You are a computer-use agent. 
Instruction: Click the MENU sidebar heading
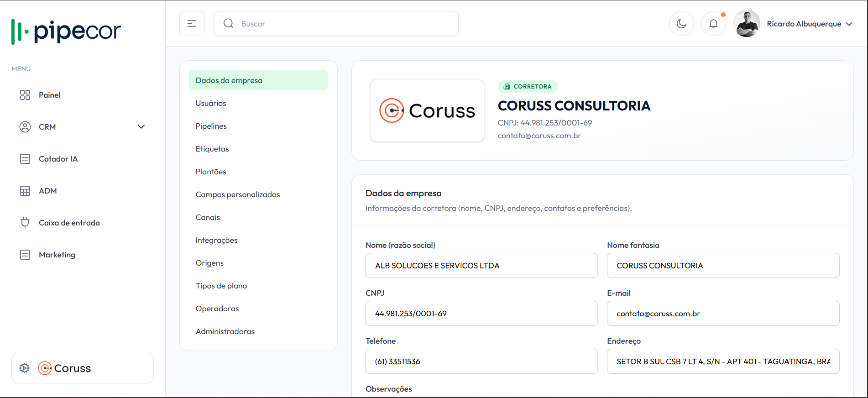pos(21,69)
